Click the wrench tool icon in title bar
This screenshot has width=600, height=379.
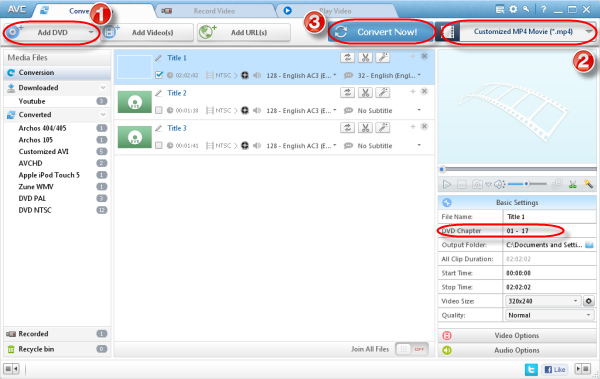(527, 9)
